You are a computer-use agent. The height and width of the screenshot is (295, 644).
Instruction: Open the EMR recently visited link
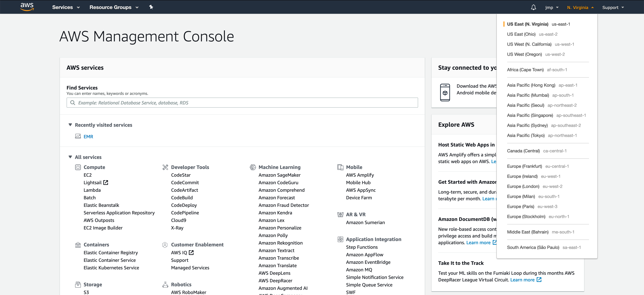tap(88, 136)
